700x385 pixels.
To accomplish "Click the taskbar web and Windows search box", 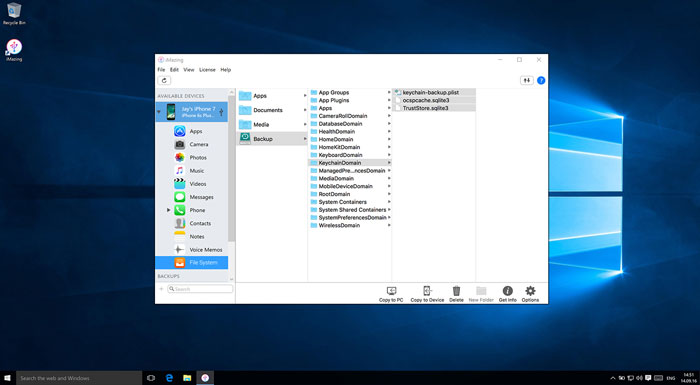I will tap(78, 378).
